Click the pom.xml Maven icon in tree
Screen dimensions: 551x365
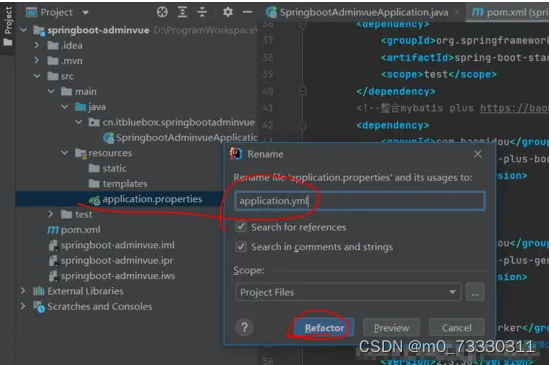(53, 230)
